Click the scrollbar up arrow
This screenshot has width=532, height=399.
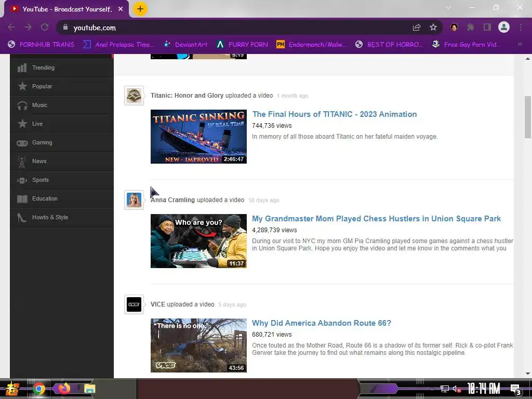pyautogui.click(x=528, y=59)
